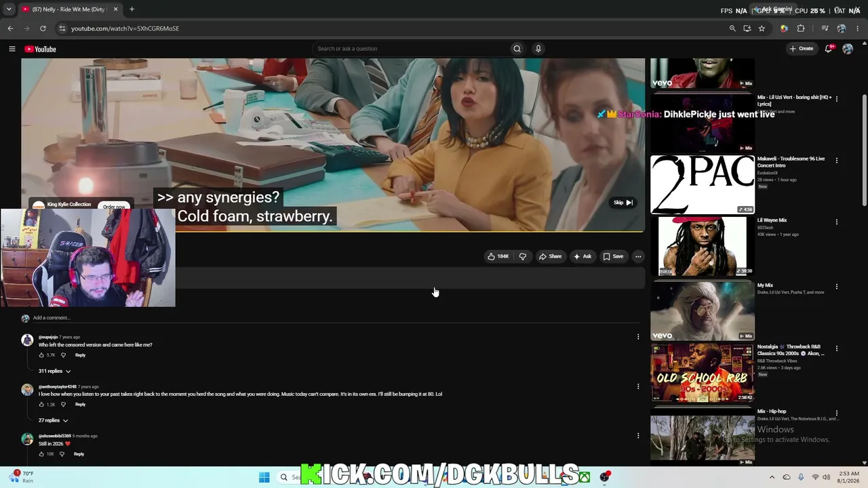This screenshot has width=868, height=488.
Task: Open menu for Makaveli Troublesome 96 video
Action: (837, 161)
